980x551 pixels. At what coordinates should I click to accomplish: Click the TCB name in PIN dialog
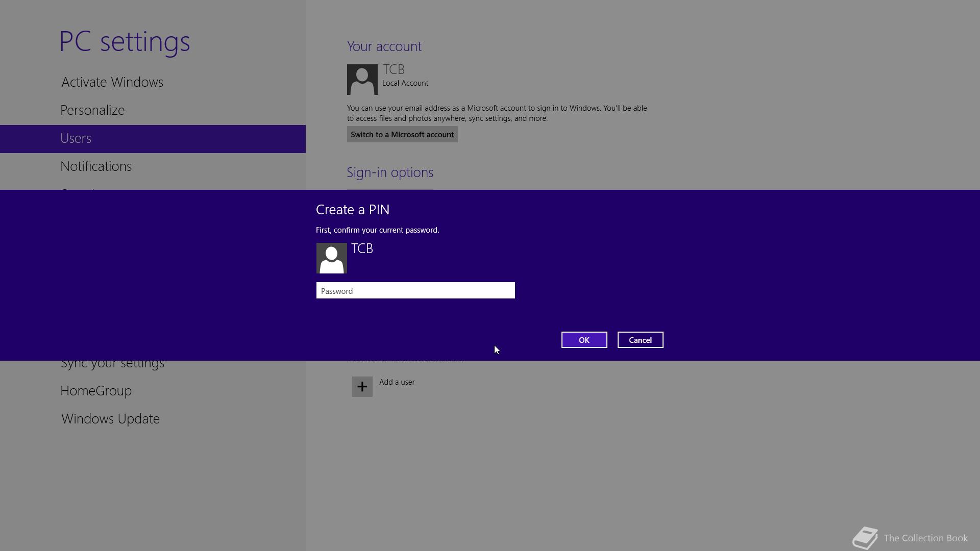pyautogui.click(x=362, y=248)
